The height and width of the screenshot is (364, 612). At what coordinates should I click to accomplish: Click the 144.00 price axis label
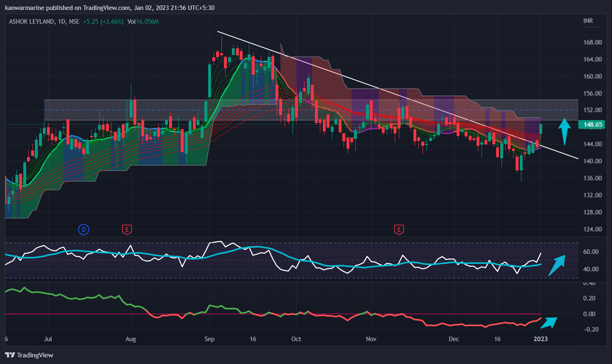(592, 144)
